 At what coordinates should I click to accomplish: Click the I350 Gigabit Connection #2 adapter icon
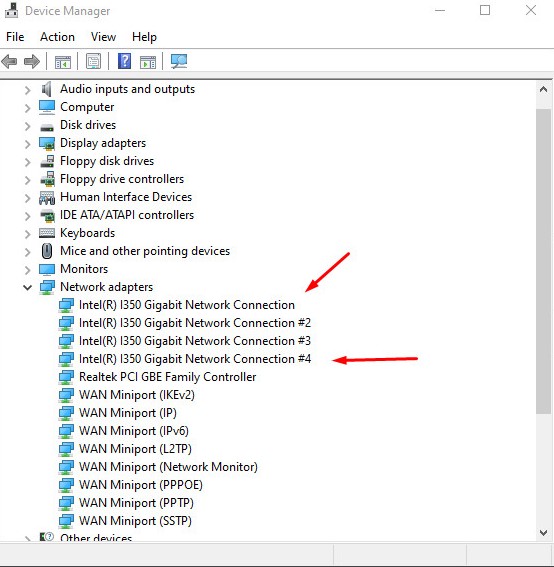[66, 323]
